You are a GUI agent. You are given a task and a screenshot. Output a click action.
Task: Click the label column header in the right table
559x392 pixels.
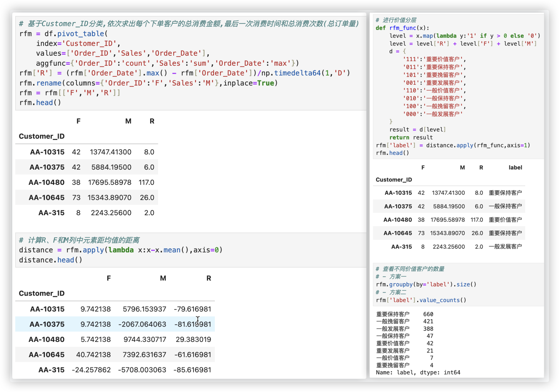tap(515, 168)
